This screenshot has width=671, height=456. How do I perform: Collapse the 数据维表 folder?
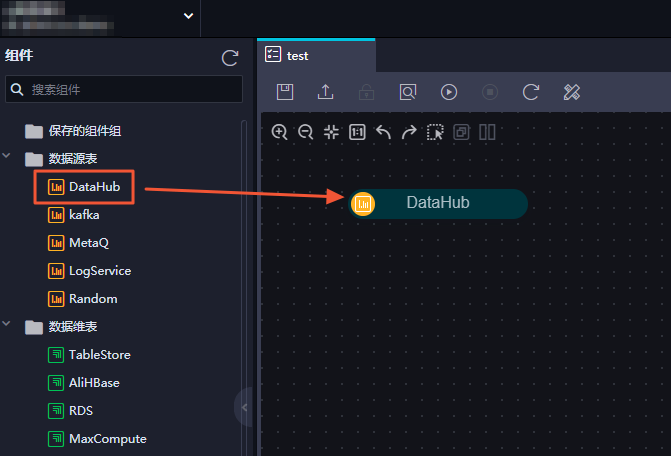click(x=6, y=323)
